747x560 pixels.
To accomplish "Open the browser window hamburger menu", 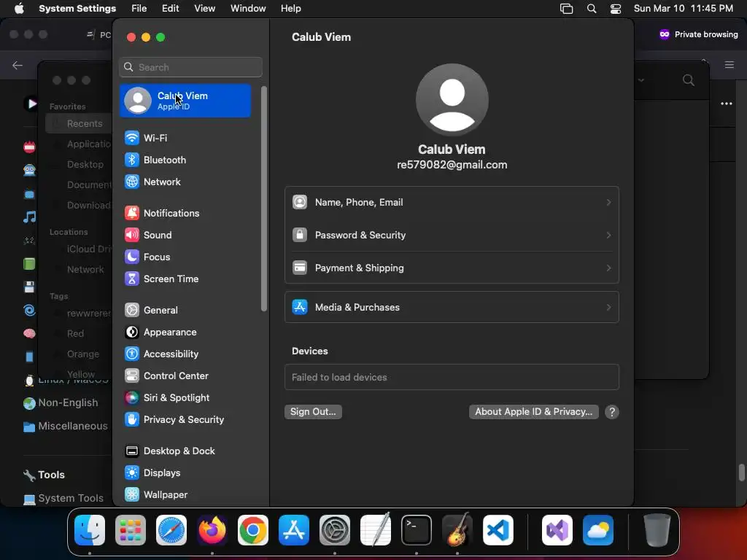I will (x=729, y=65).
